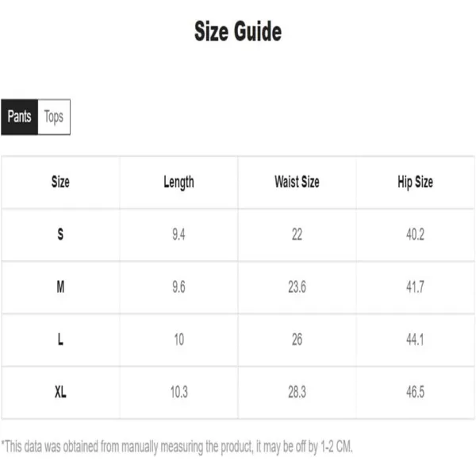Click the Length column header
The width and height of the screenshot is (476, 476).
[x=178, y=182]
